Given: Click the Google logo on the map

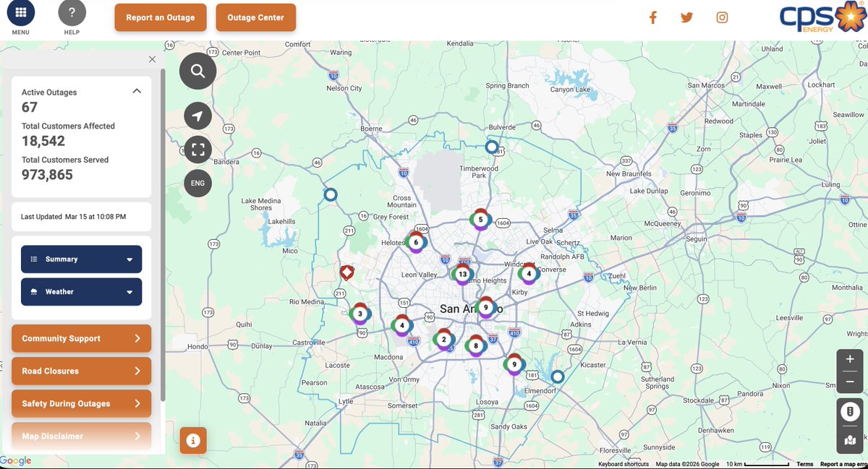Looking at the screenshot, I should coord(16,461).
